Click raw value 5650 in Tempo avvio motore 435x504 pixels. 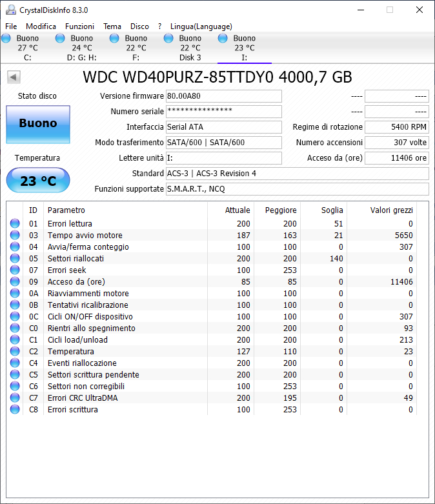pyautogui.click(x=404, y=236)
